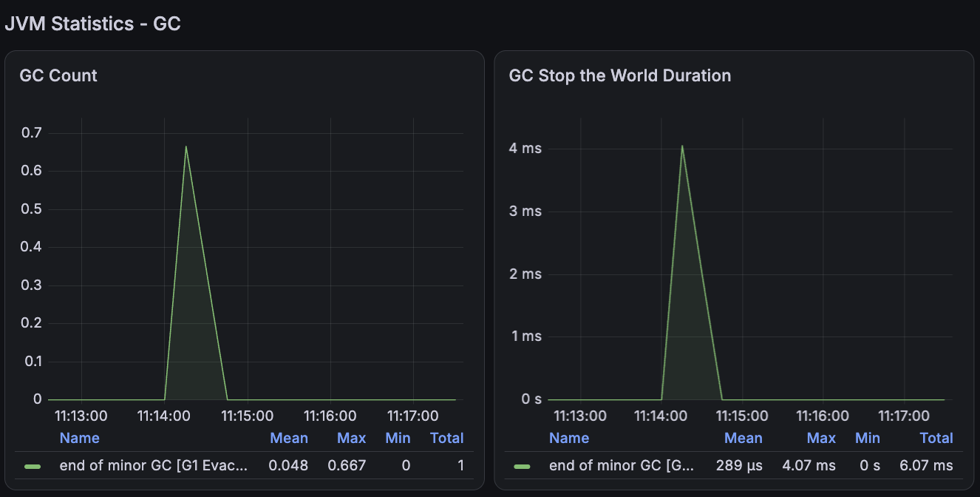Screen dimensions: 980x497
Task: Sort GC Count legend by Total
Action: 447,438
